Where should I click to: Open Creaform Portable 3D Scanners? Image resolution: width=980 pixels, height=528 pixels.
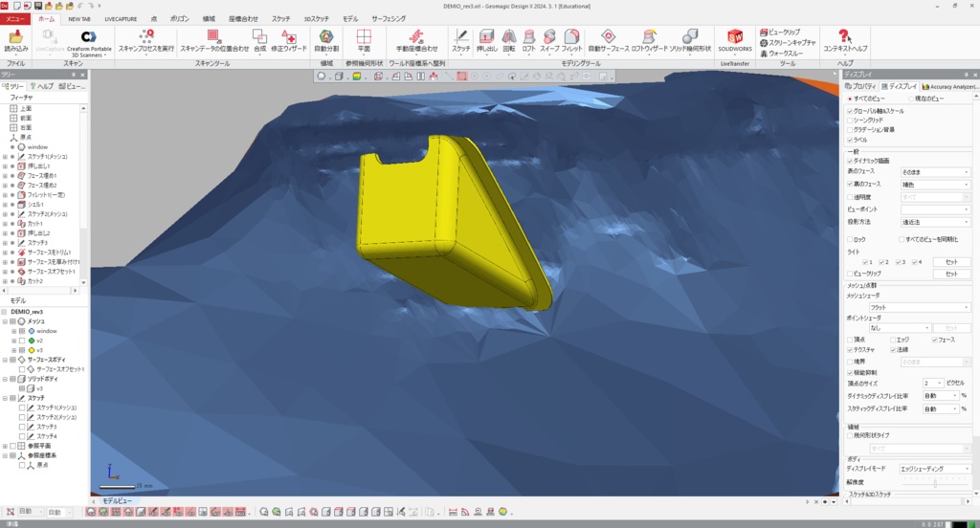89,42
